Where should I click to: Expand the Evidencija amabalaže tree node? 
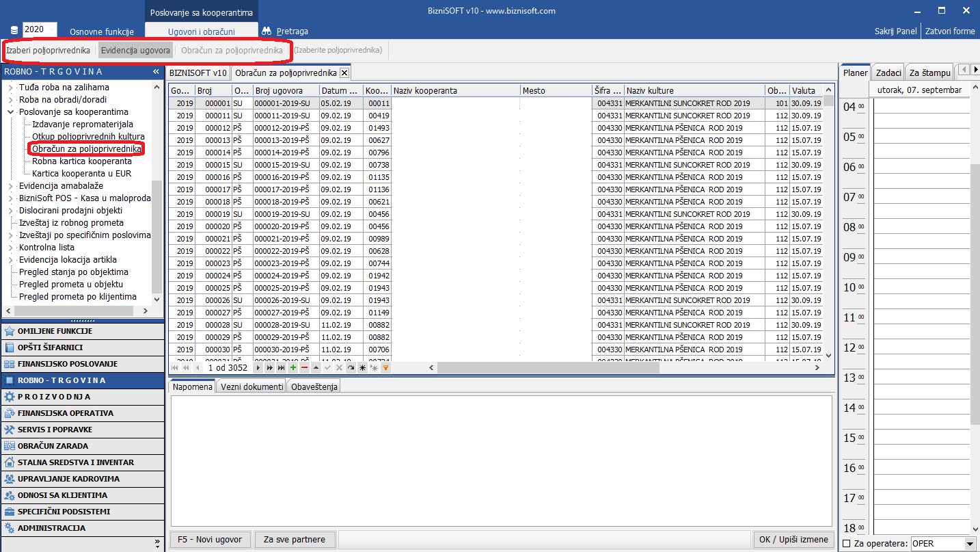(x=10, y=186)
